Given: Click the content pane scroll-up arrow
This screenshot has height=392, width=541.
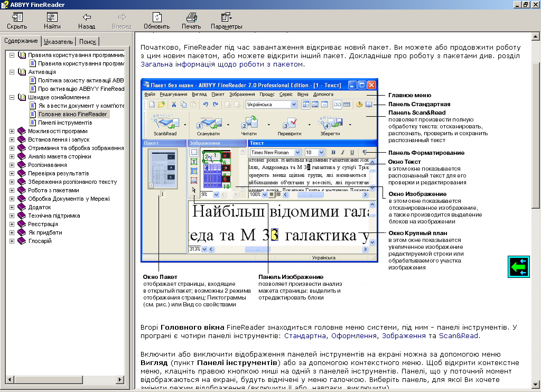Looking at the screenshot, I should [535, 36].
